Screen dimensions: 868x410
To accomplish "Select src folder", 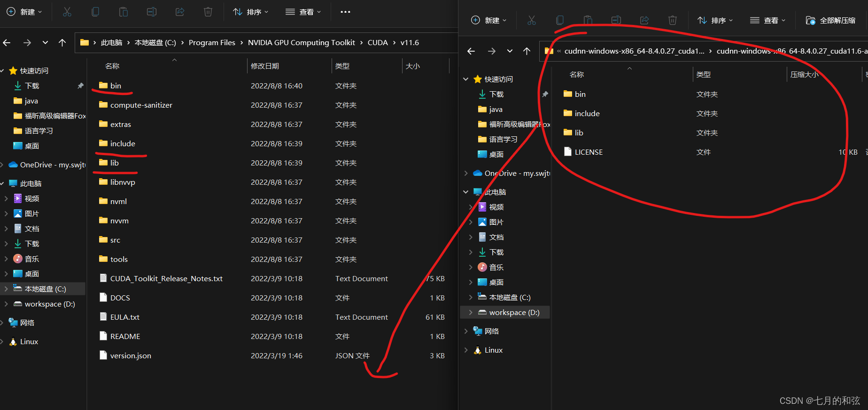I will (115, 240).
